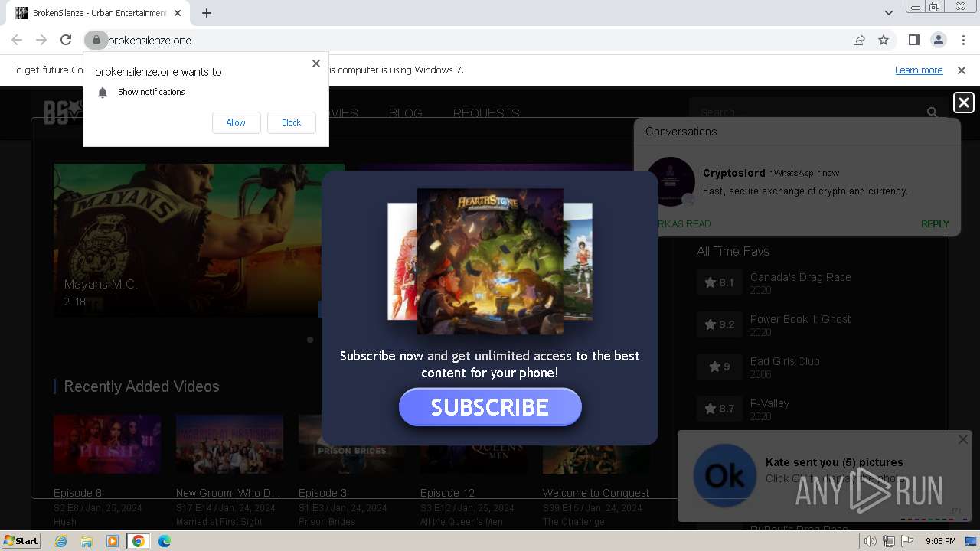The width and height of the screenshot is (980, 551).
Task: Open the REQUESTS menu item
Action: [486, 113]
